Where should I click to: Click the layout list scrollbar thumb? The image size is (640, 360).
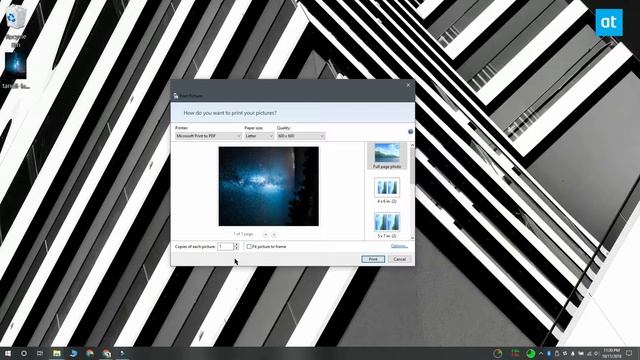[x=412, y=166]
